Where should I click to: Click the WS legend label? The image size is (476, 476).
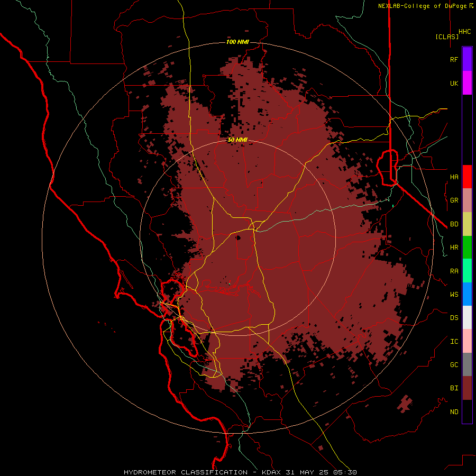click(454, 294)
